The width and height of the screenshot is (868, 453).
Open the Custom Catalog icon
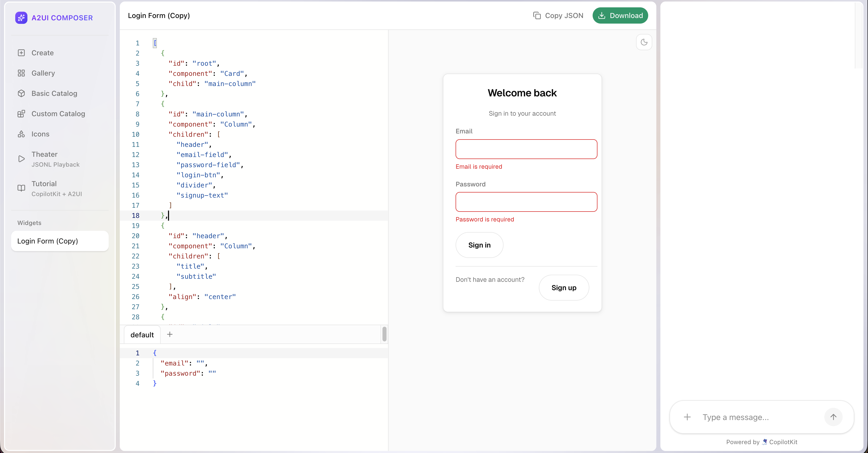(21, 114)
